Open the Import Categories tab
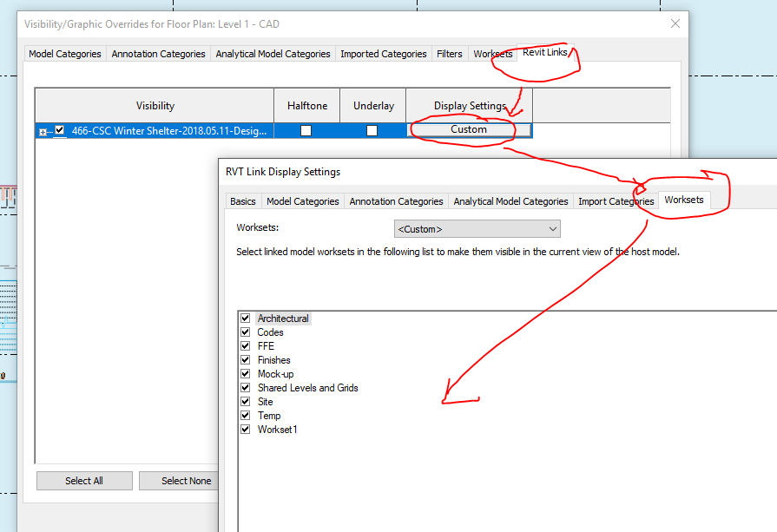The width and height of the screenshot is (777, 532). coord(616,201)
